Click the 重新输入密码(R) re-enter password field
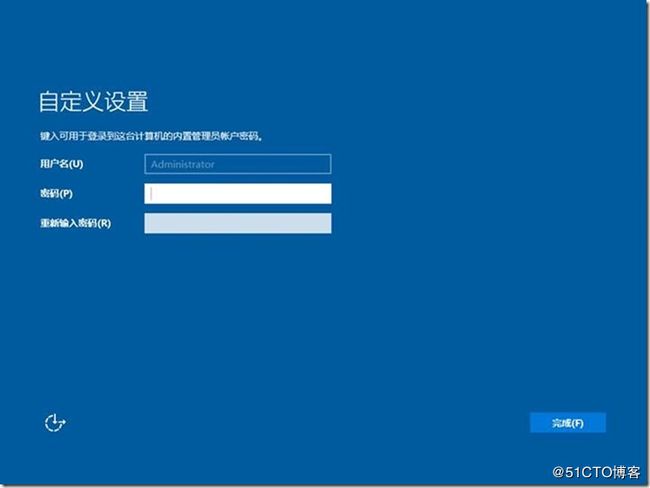650x488 pixels. pyautogui.click(x=238, y=223)
